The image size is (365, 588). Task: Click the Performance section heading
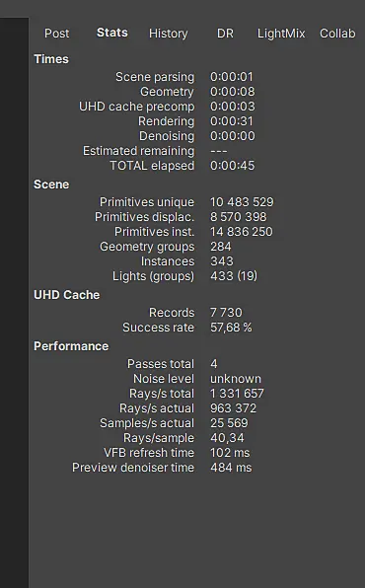[71, 346]
